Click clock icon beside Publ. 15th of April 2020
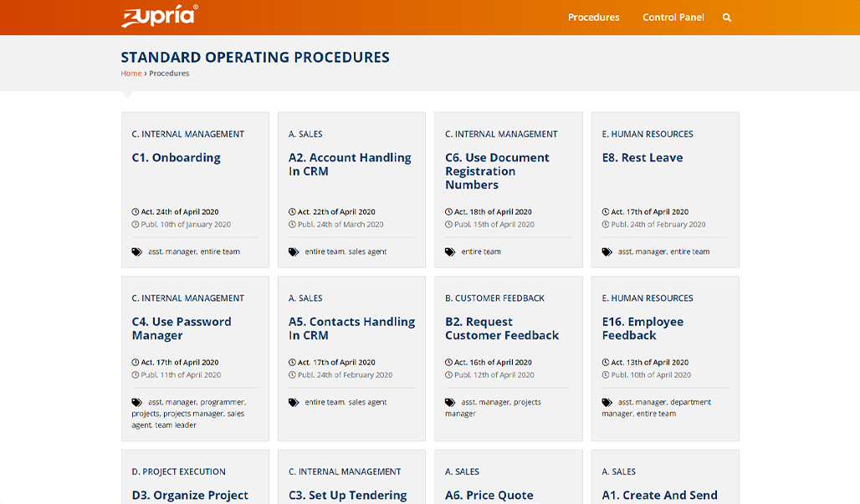The image size is (860, 504). tap(449, 225)
